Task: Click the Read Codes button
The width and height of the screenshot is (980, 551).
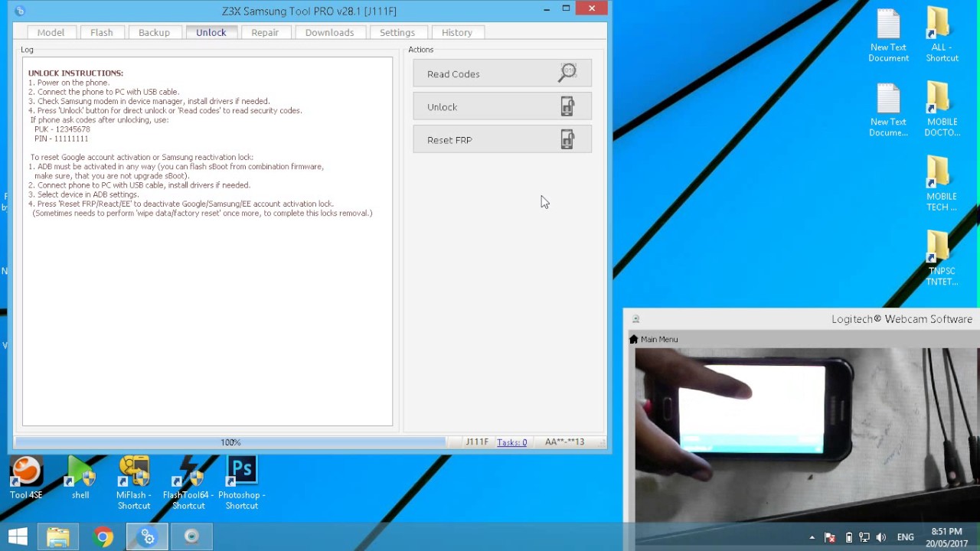Action: [x=502, y=73]
